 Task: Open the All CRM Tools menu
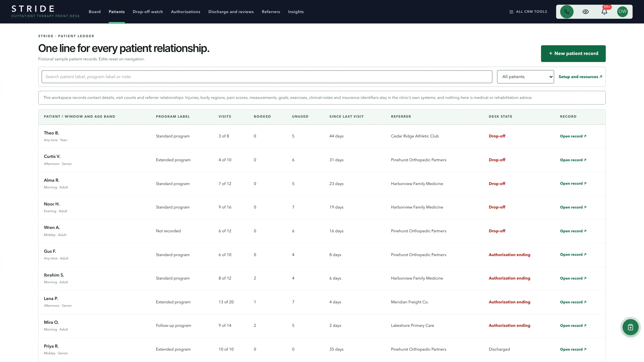pos(528,12)
